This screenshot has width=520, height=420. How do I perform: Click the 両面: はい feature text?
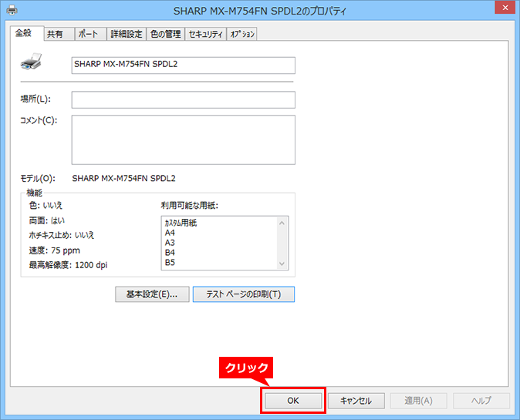tap(47, 220)
